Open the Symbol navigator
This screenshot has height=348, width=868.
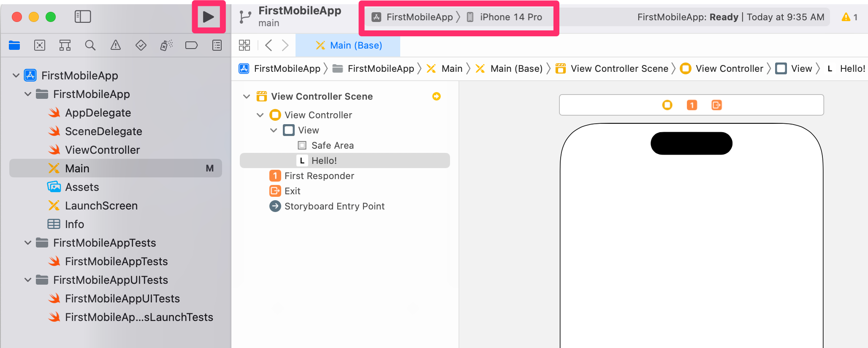[65, 45]
